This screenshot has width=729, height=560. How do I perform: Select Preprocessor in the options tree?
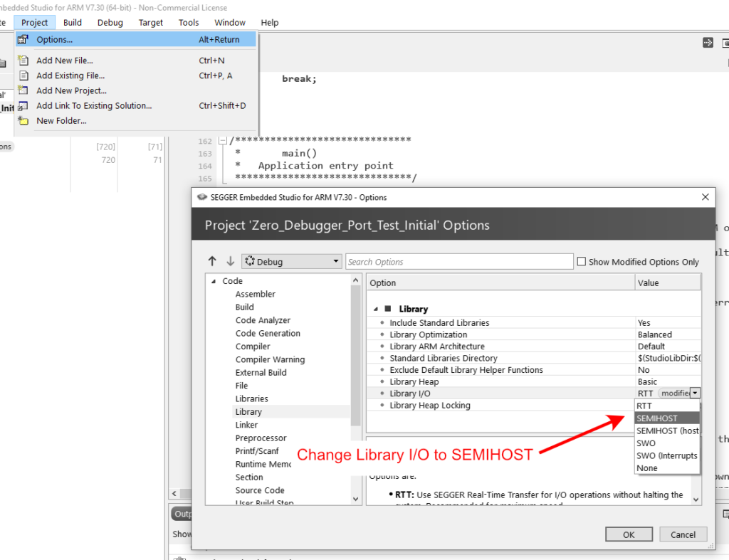click(x=261, y=438)
